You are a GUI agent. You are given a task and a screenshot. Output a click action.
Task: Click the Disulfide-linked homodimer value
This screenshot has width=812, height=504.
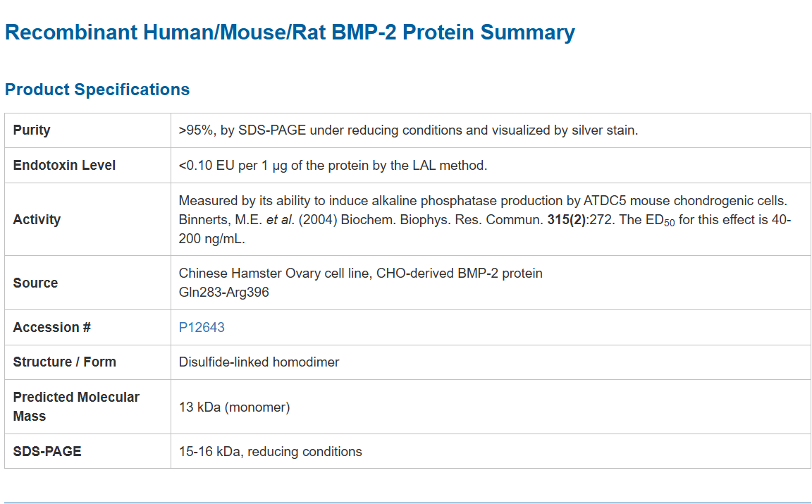tap(259, 362)
